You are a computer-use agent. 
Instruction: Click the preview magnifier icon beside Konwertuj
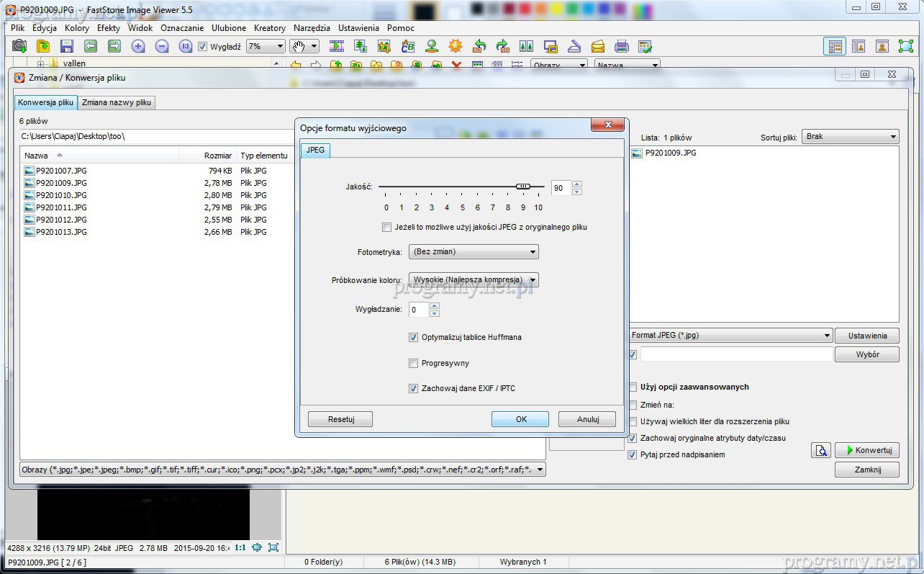[x=820, y=450]
